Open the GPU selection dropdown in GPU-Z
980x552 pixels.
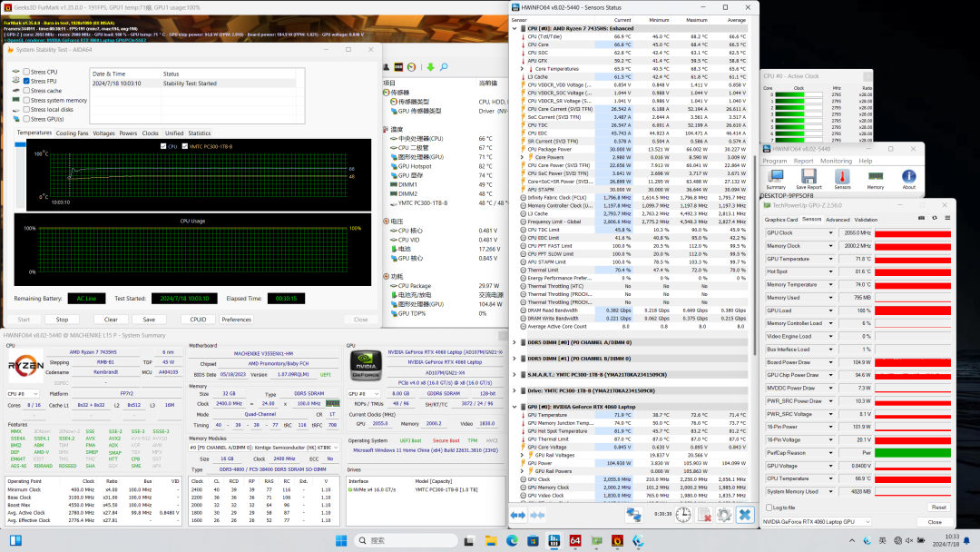coord(866,522)
